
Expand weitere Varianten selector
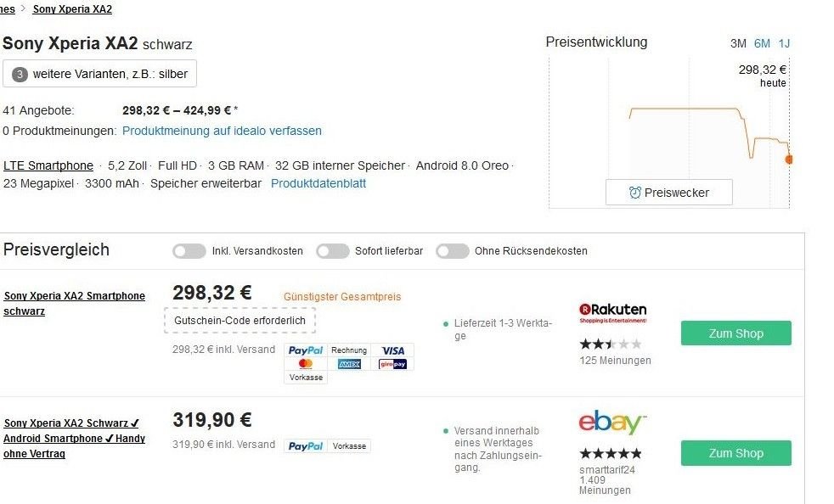pyautogui.click(x=99, y=74)
